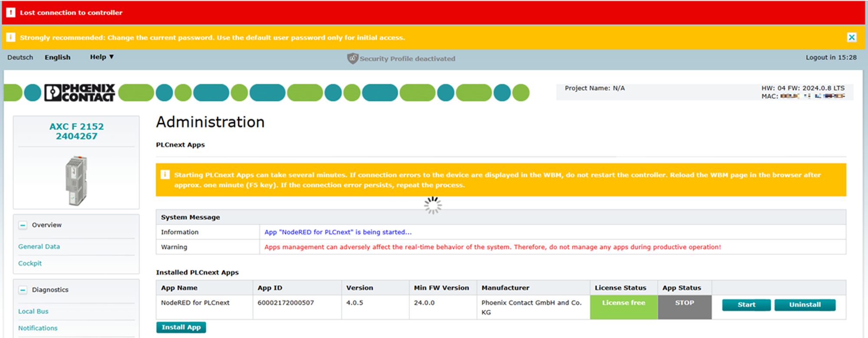
Task: Open the Help dropdown menu
Action: [102, 57]
